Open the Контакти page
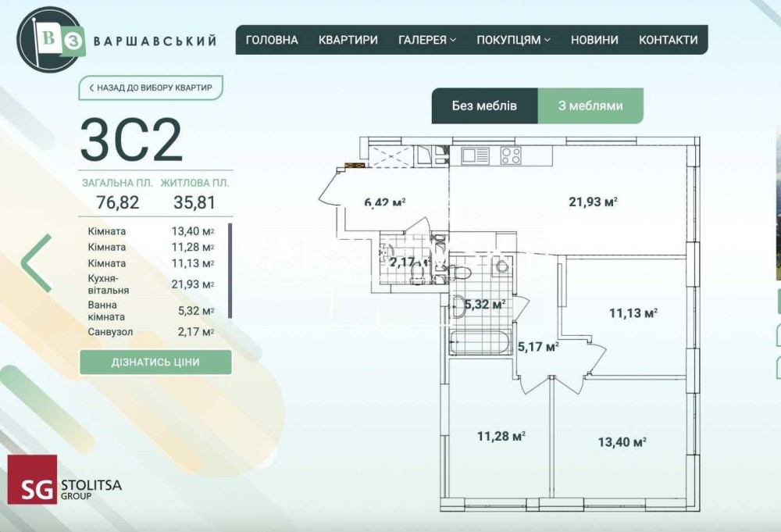The height and width of the screenshot is (532, 781). click(x=668, y=40)
